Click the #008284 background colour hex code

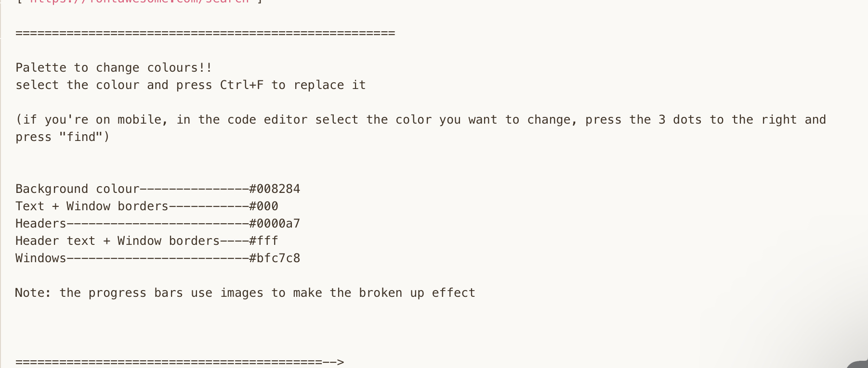tap(275, 189)
